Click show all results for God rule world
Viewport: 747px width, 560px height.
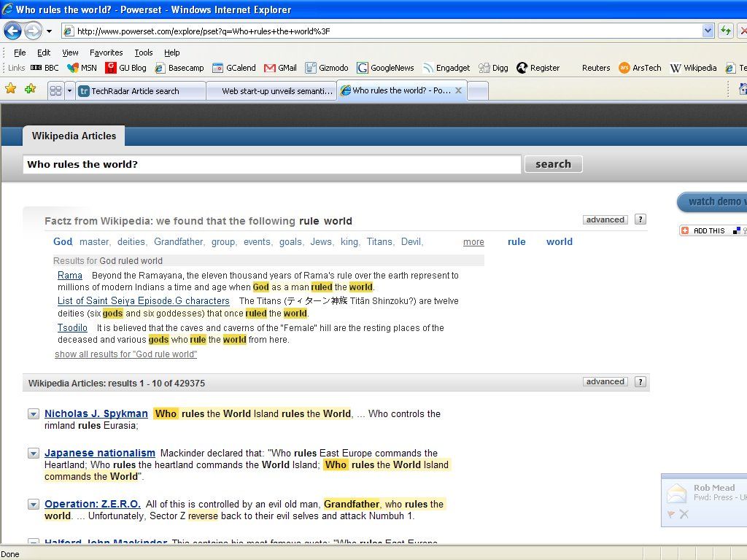pos(125,354)
